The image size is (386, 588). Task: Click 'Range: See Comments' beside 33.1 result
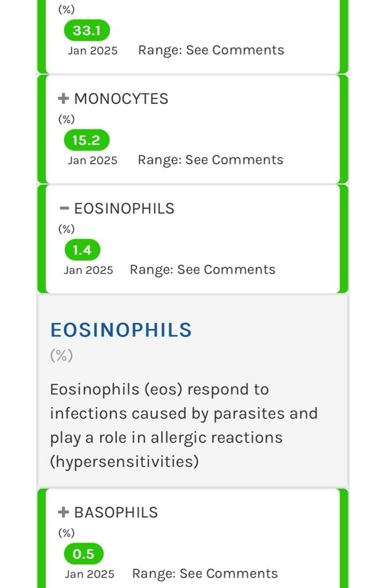211,50
